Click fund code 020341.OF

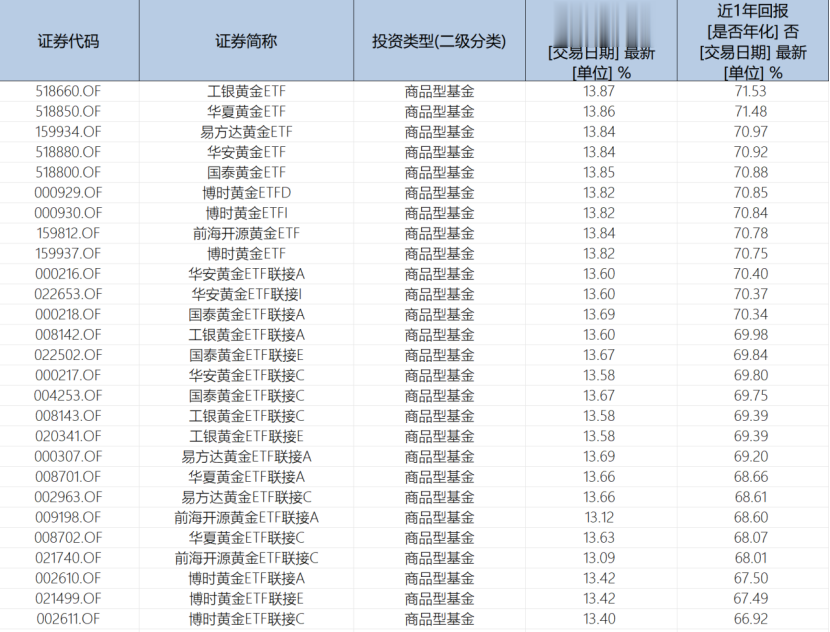coord(68,436)
